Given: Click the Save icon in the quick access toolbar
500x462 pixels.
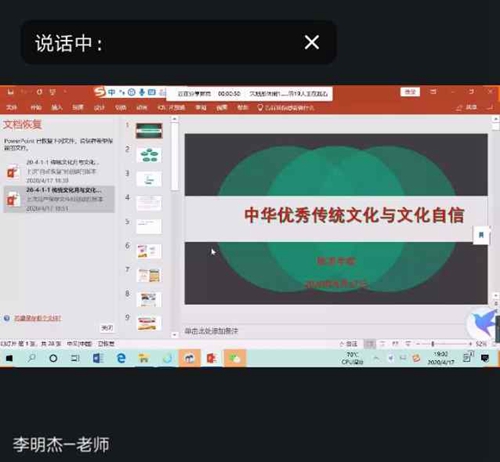Looking at the screenshot, I should tap(11, 92).
